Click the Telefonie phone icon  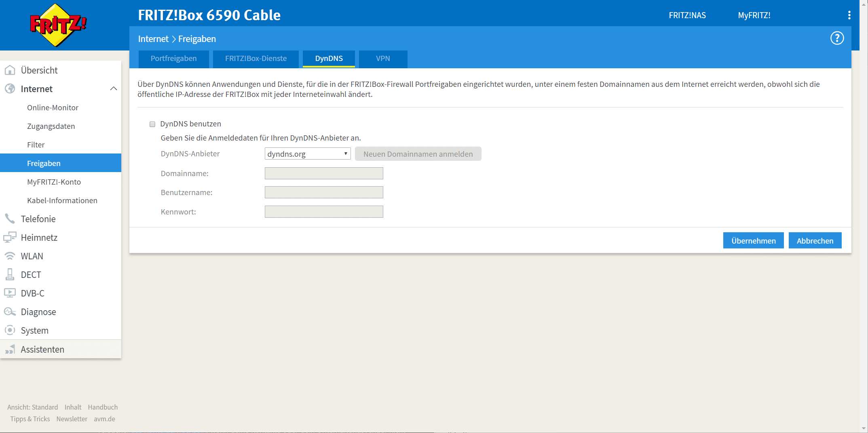click(10, 219)
